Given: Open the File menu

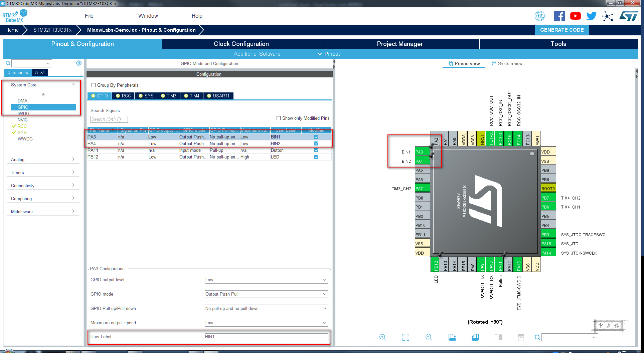Looking at the screenshot, I should pos(89,16).
